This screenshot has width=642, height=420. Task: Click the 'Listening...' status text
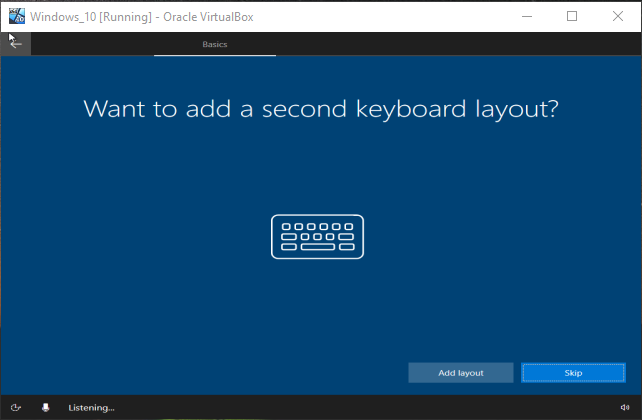tap(91, 408)
